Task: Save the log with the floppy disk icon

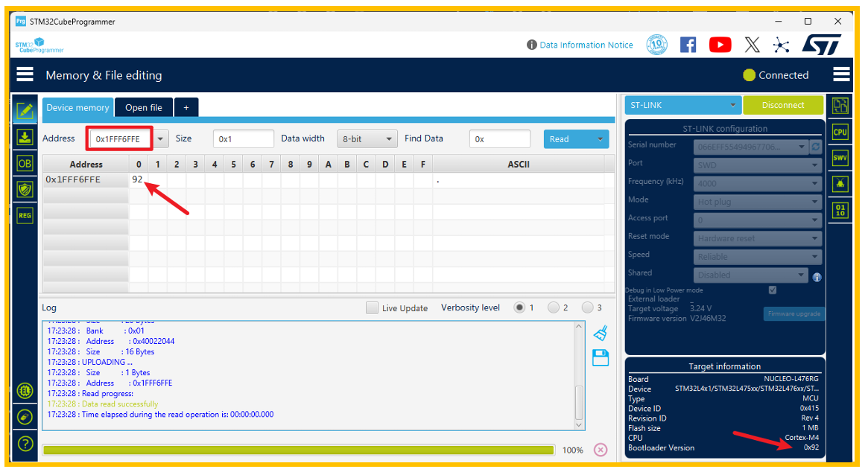Action: tap(601, 357)
